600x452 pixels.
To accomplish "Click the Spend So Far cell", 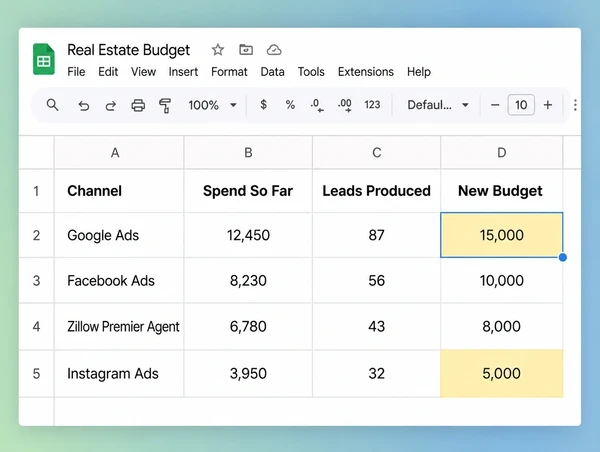I will click(248, 191).
